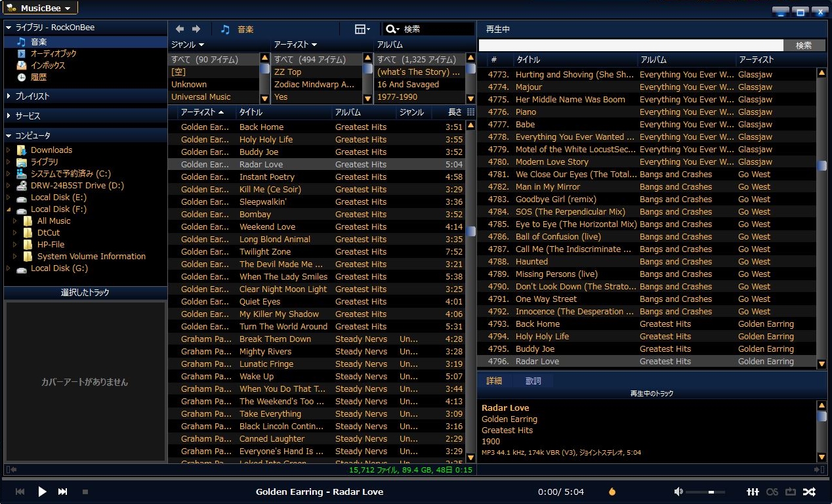Mute audio using the speaker icon
832x504 pixels.
tap(678, 492)
